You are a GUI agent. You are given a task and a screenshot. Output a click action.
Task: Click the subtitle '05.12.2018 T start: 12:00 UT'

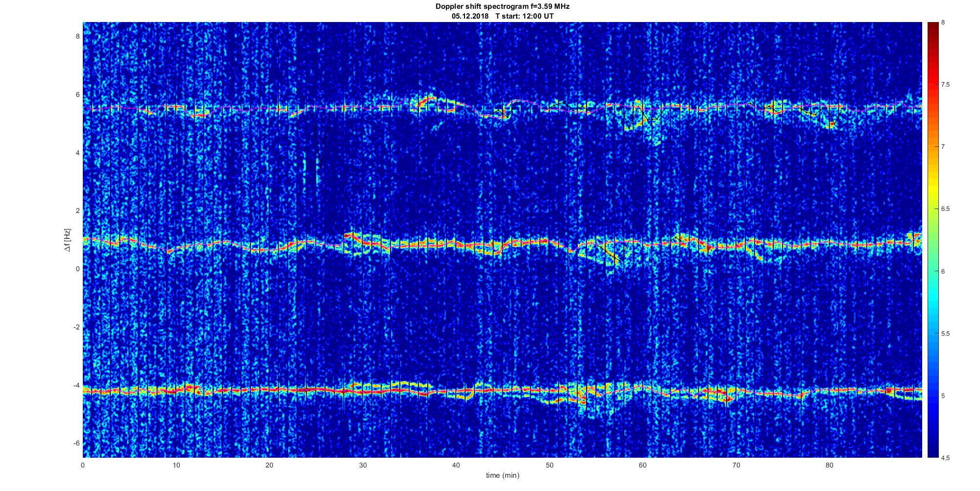click(502, 16)
